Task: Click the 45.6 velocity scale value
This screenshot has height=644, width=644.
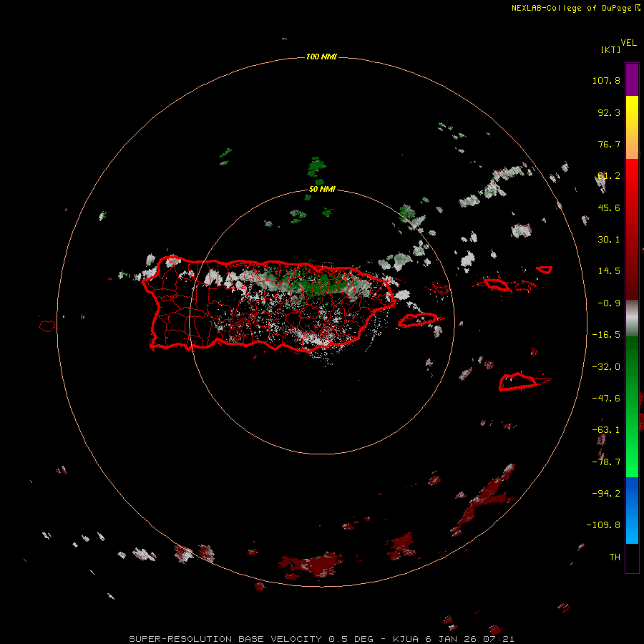Action: (x=609, y=208)
